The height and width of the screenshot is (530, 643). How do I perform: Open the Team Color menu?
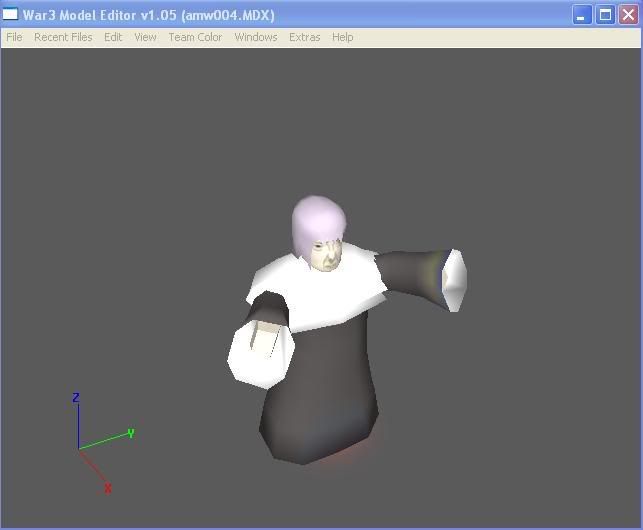pyautogui.click(x=195, y=37)
